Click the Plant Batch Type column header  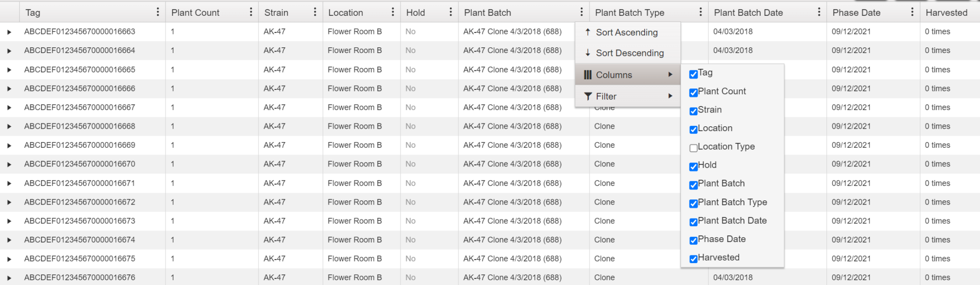click(629, 13)
